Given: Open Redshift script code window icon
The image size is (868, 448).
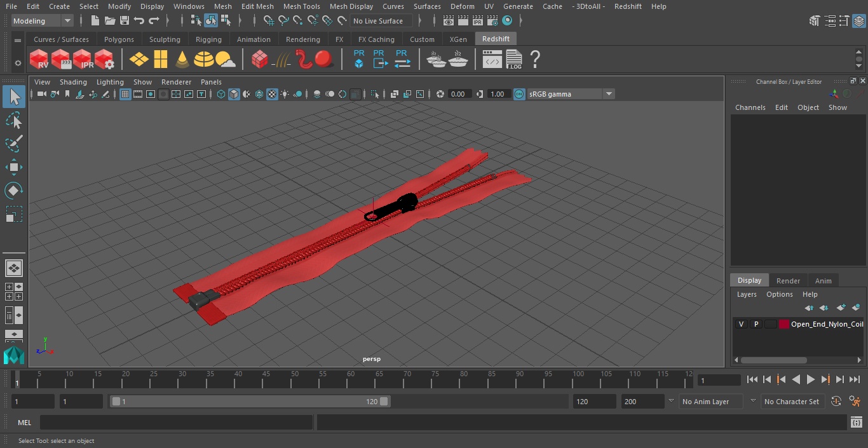Looking at the screenshot, I should tap(492, 60).
